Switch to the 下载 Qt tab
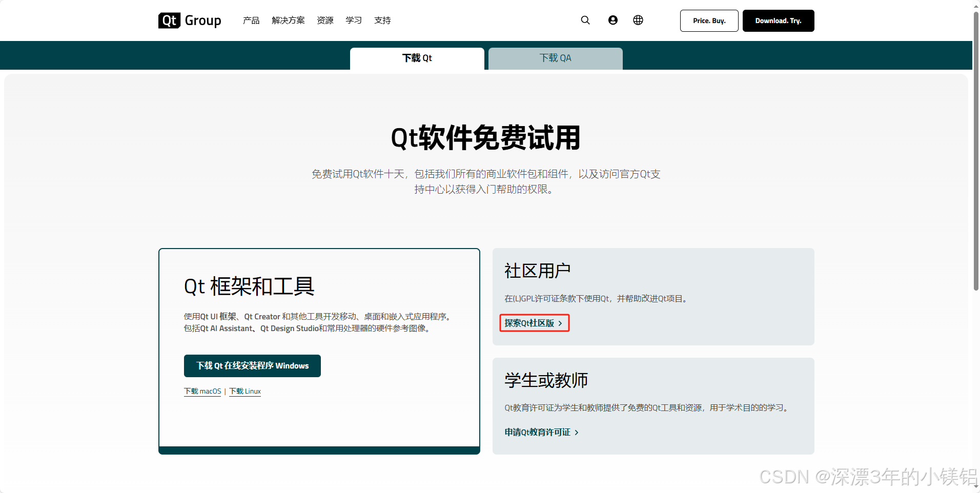Screen dimensions: 980x493 click(x=417, y=58)
